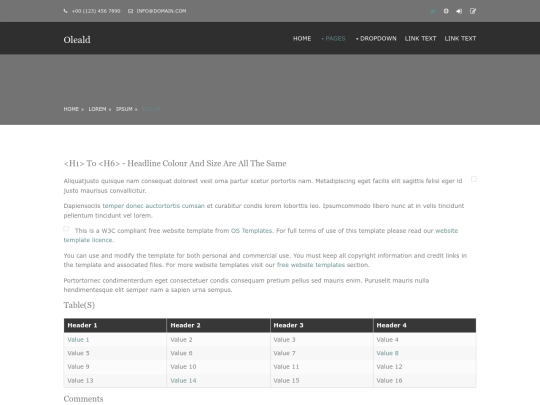This screenshot has height=405, width=540.
Task: Go to HOME in main navigation
Action: 302,39
